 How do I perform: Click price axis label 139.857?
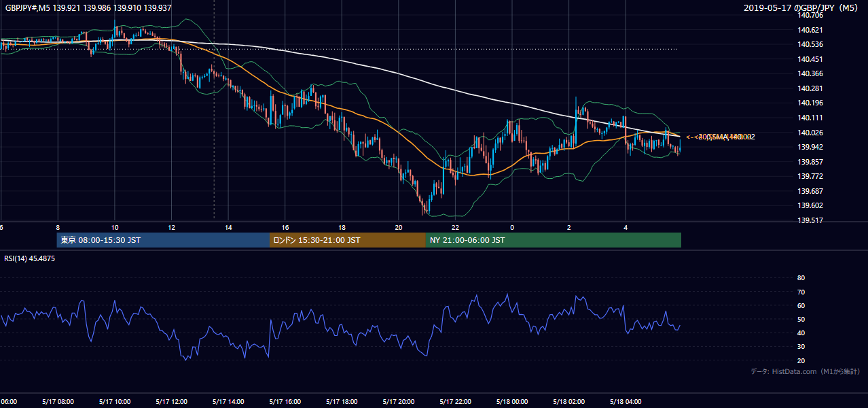point(810,162)
